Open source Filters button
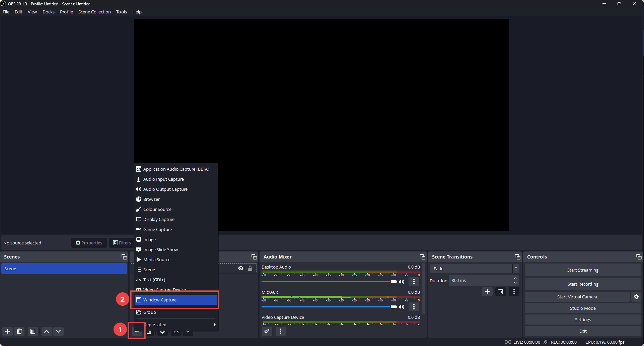Image resolution: width=644 pixels, height=346 pixels. click(122, 243)
